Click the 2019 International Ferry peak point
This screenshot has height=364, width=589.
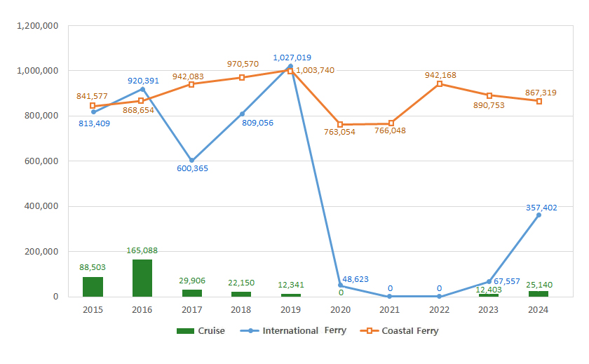[x=290, y=67]
